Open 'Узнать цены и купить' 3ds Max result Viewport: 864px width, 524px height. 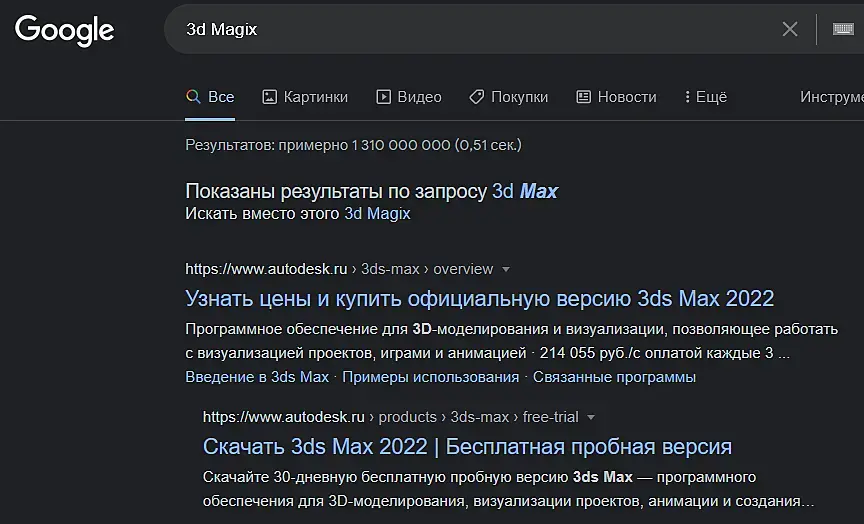[x=480, y=299]
